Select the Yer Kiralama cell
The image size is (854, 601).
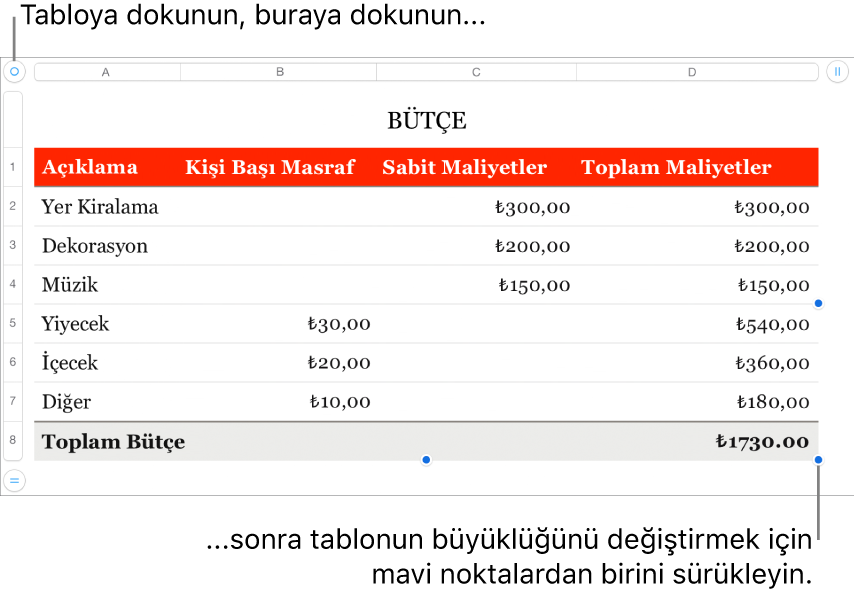pos(100,207)
